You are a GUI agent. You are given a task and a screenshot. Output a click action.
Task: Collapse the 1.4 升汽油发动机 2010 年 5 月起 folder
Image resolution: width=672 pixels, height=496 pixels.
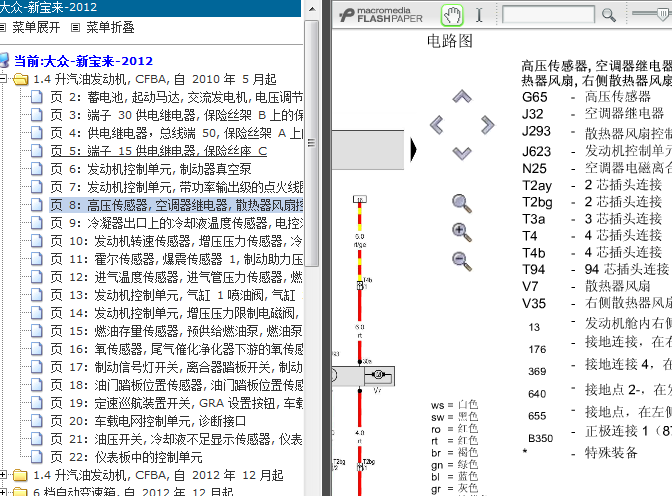coord(3,78)
